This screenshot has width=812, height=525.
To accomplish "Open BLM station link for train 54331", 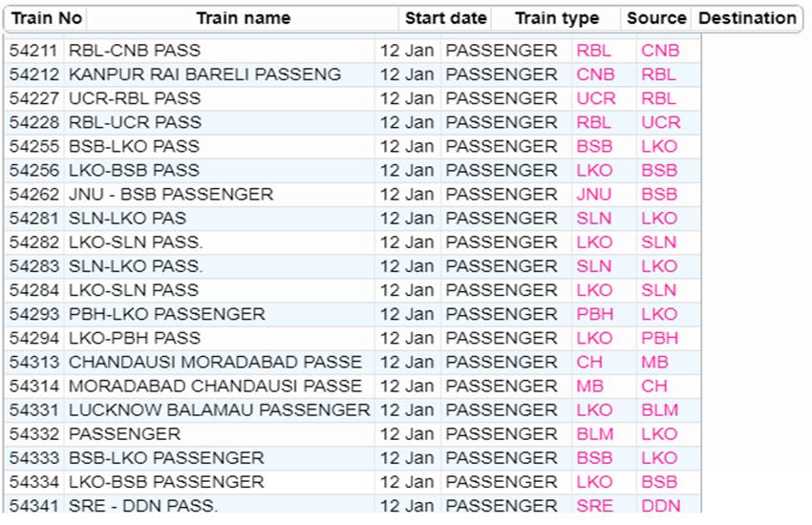I will coord(660,410).
